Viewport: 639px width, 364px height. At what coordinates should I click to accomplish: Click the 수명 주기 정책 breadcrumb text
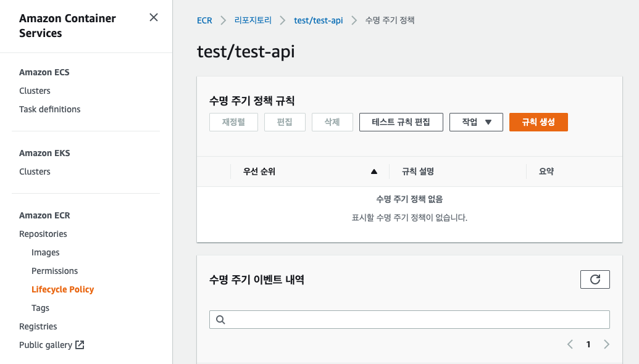click(x=390, y=20)
